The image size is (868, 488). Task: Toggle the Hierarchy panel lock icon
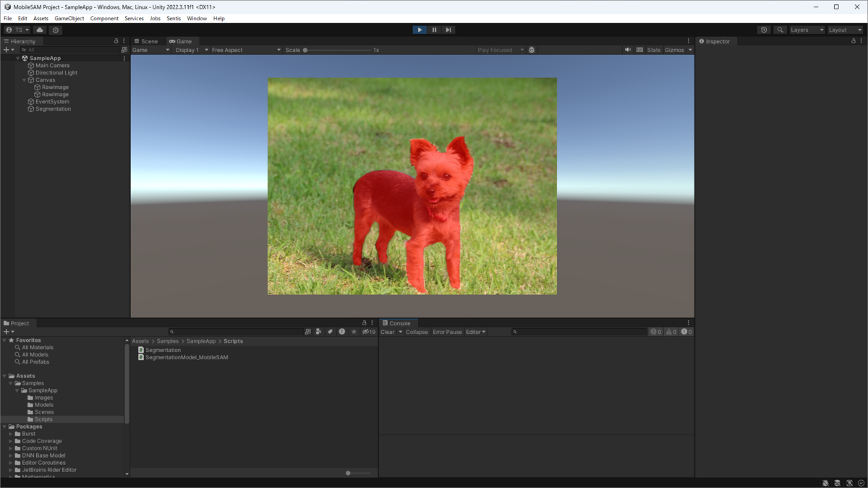pos(116,41)
